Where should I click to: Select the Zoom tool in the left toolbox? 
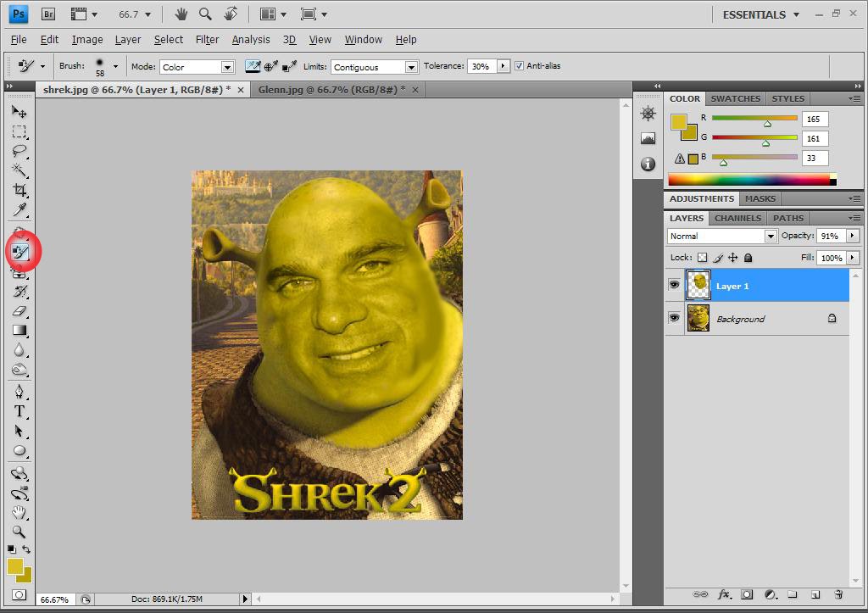point(19,532)
